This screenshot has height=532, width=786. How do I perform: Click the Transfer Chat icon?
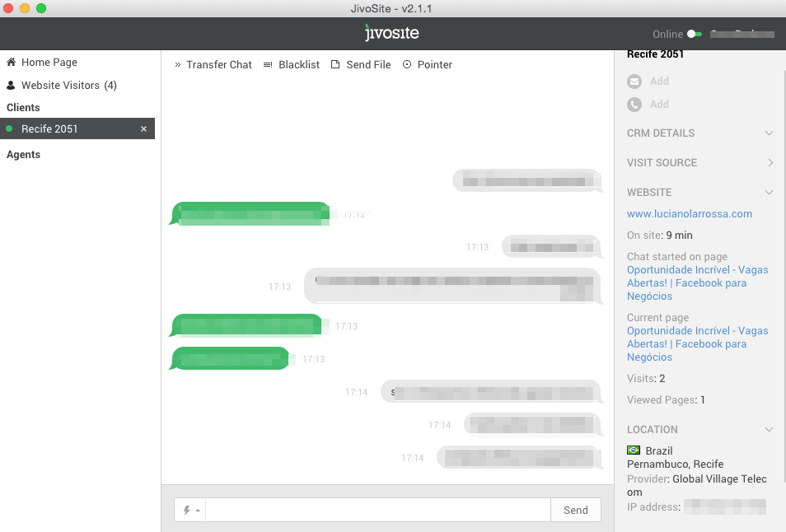tap(177, 64)
